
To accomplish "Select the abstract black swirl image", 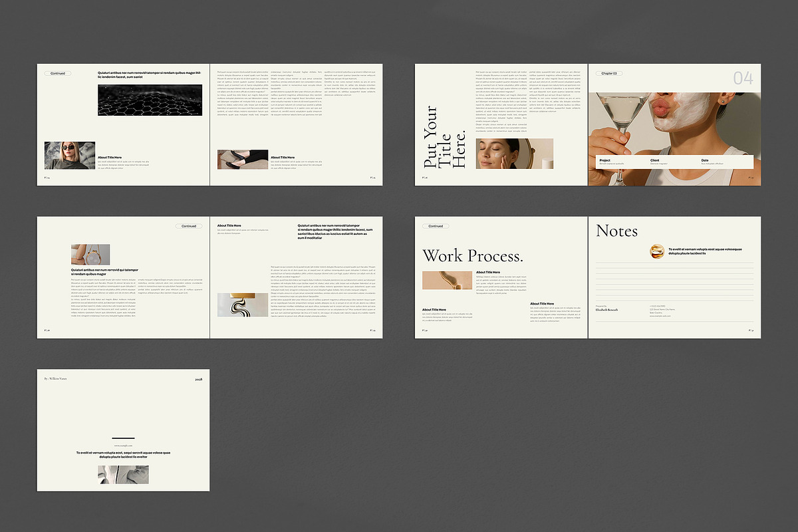I will click(242, 305).
